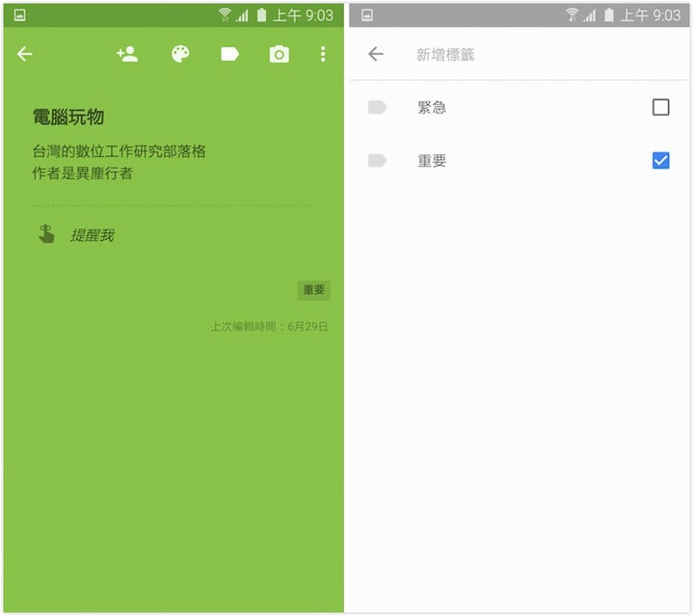This screenshot has width=694, height=616.
Task: Tap the 重要 label chip on the green note
Action: coord(313,290)
